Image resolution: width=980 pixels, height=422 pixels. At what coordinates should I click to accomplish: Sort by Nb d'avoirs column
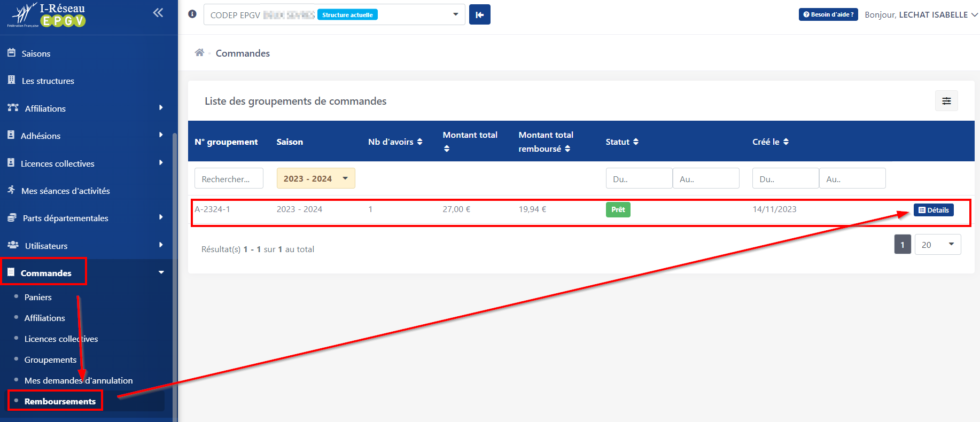point(419,142)
